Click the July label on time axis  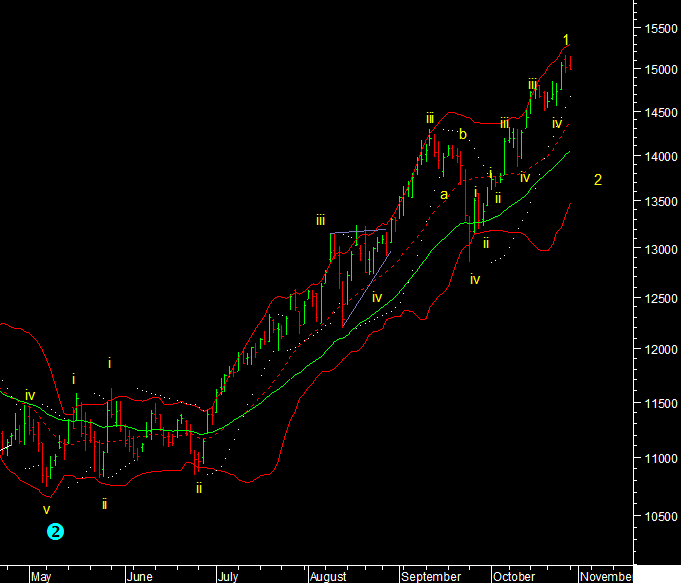[x=228, y=577]
